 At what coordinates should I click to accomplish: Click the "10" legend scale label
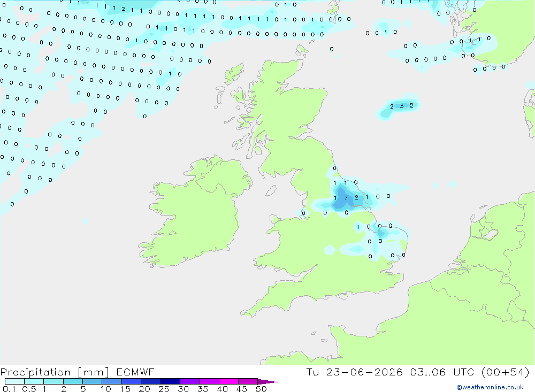pyautogui.click(x=106, y=389)
